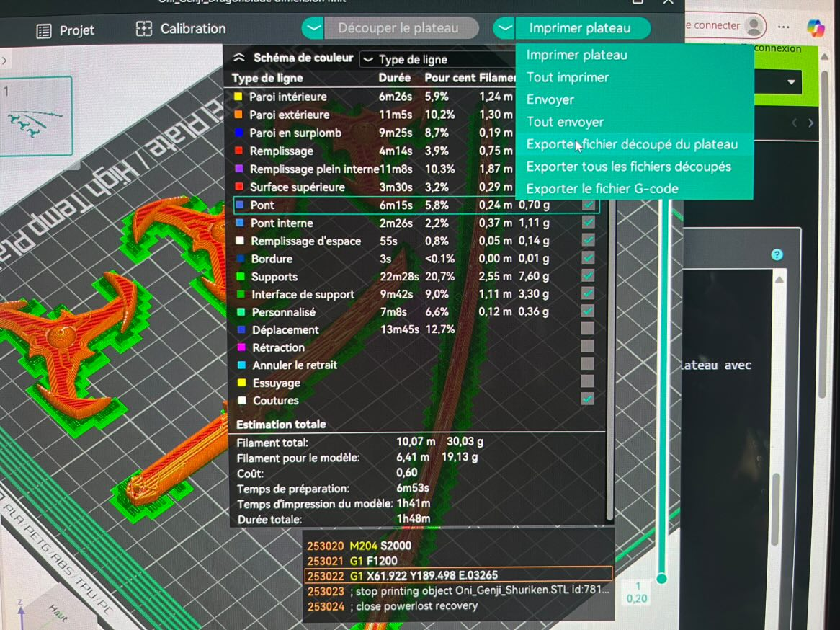Toggle visibility checkbox for Personnalisé
The image size is (840, 630).
click(x=588, y=311)
